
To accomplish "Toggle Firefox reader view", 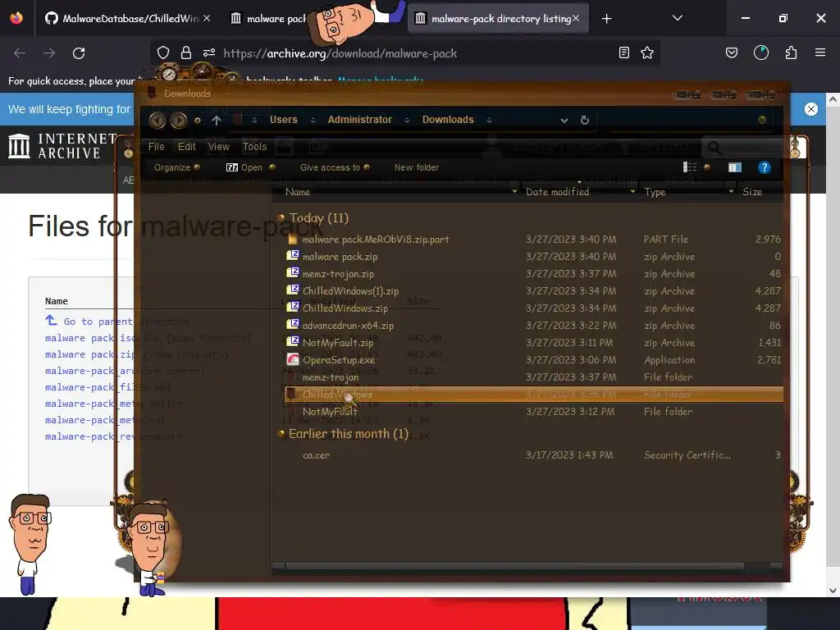I will [623, 52].
